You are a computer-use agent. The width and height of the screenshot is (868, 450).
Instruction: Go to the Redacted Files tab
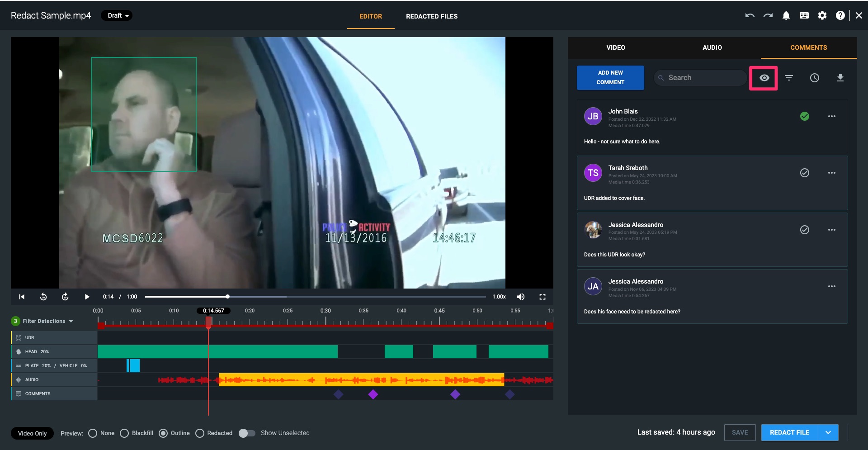coord(432,16)
